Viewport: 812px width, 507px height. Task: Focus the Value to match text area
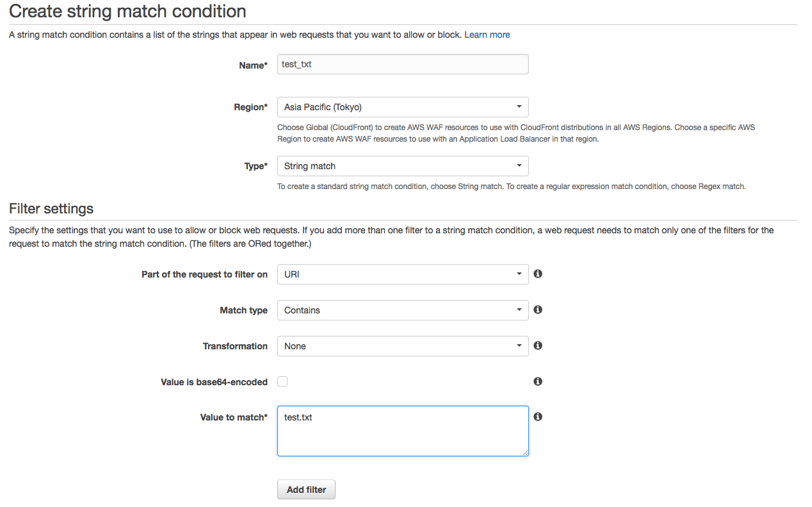pyautogui.click(x=403, y=431)
